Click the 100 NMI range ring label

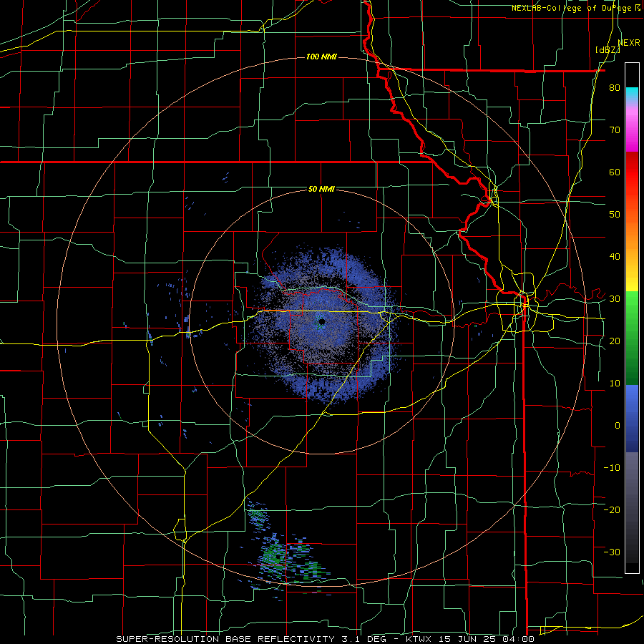(321, 57)
